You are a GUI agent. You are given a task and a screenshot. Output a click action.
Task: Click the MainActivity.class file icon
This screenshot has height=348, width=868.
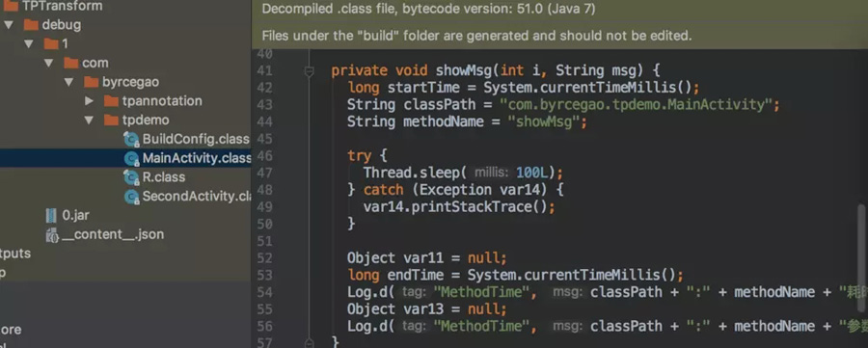[x=132, y=159]
